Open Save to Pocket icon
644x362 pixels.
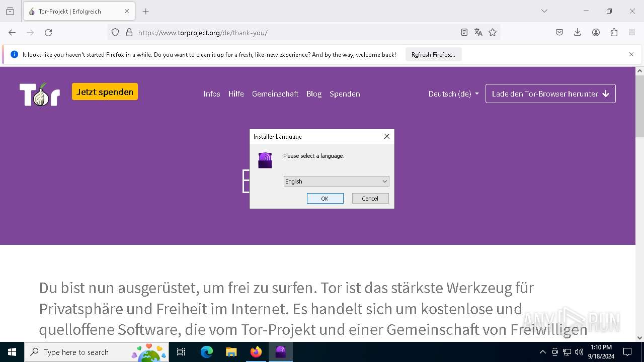tap(559, 33)
